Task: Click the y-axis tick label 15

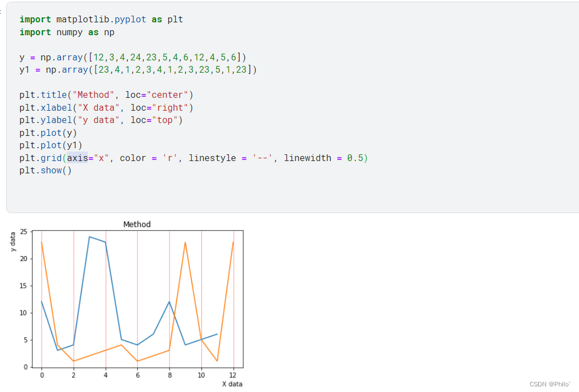Action: [23, 286]
